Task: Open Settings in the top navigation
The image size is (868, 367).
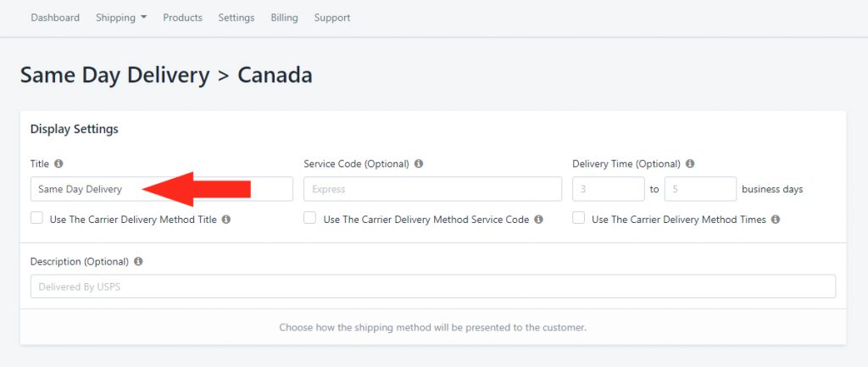Action: point(236,18)
